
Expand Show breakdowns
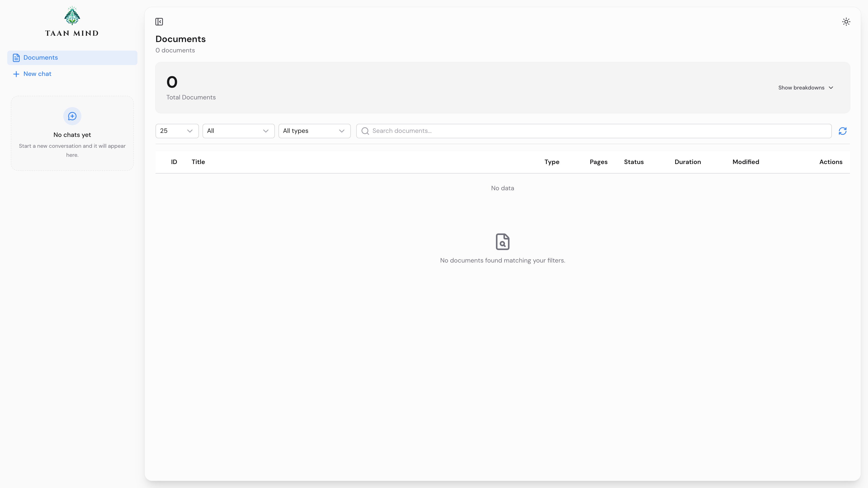(x=806, y=88)
